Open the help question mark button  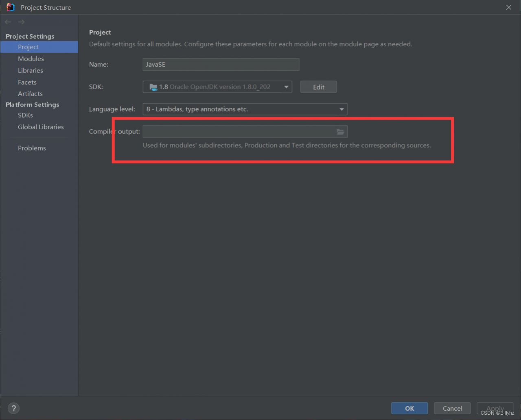click(13, 408)
